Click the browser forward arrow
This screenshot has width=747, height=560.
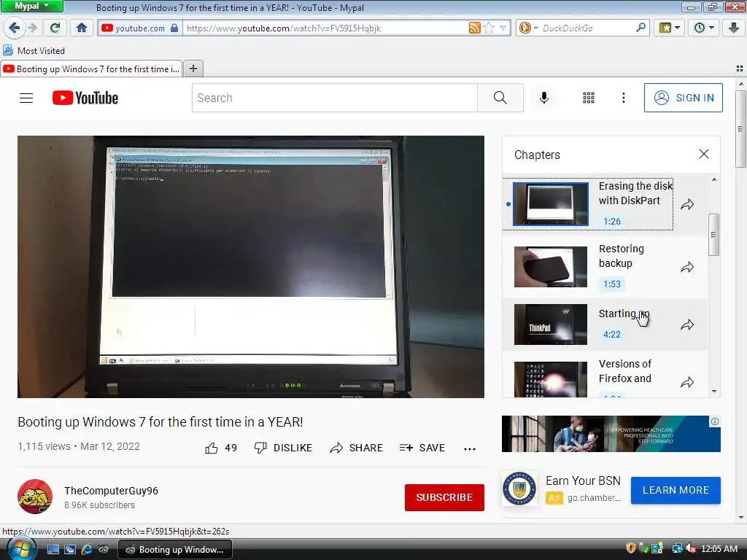(33, 28)
